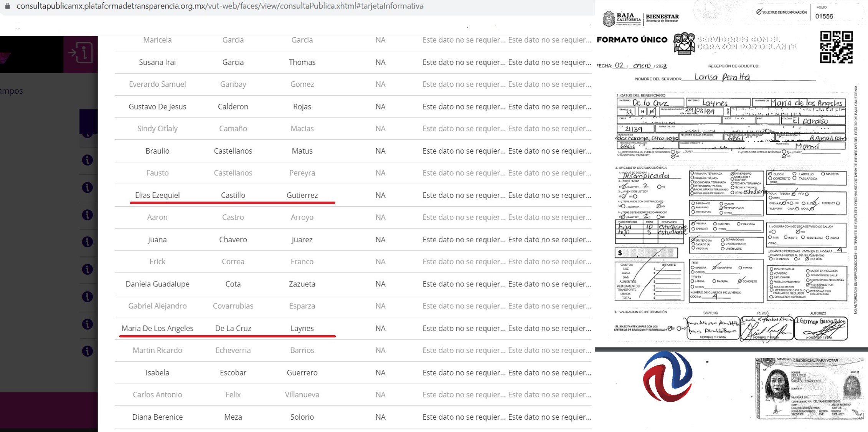Click the dollar income amount field
Viewport: 868px width, 432px height.
coord(646,253)
